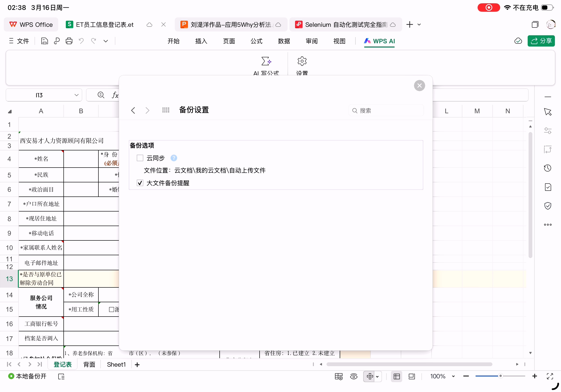Click the save icon in toolbar
The height and width of the screenshot is (392, 561).
coord(44,41)
